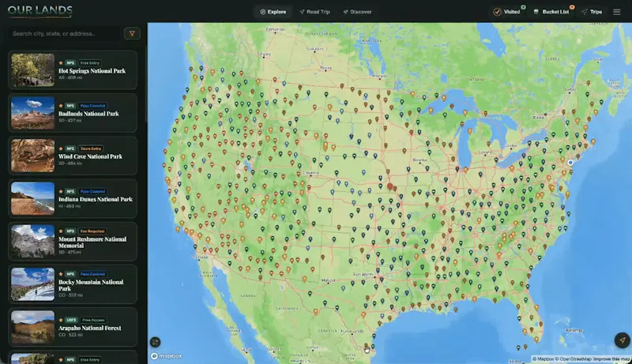Click the Fee Required tag on Mount Rushmore
The image size is (632, 364).
92,231
